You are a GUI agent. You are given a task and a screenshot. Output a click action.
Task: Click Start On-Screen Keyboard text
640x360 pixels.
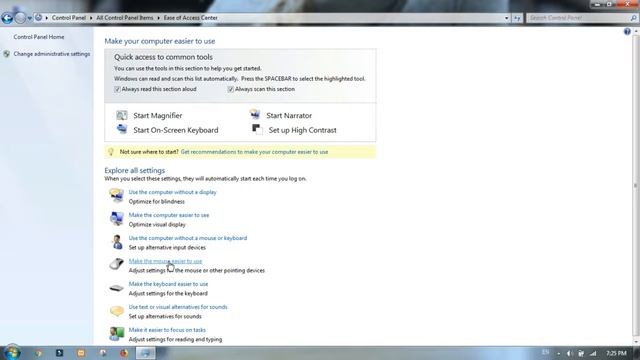[x=176, y=130]
